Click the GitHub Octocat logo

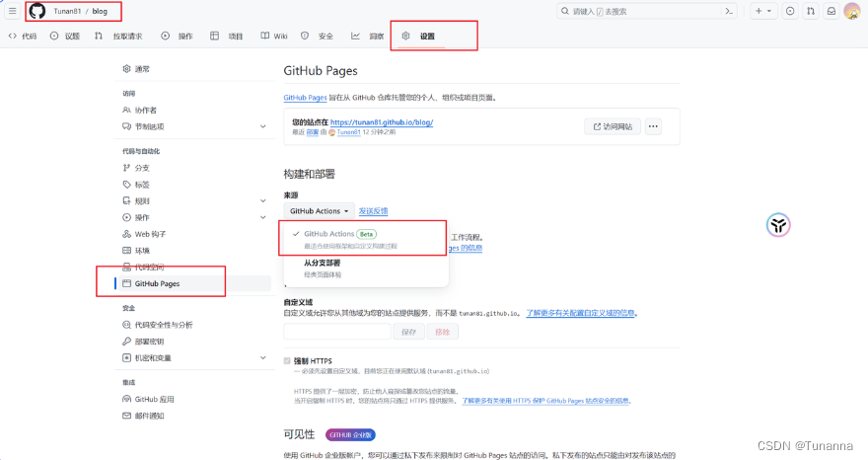[x=37, y=11]
